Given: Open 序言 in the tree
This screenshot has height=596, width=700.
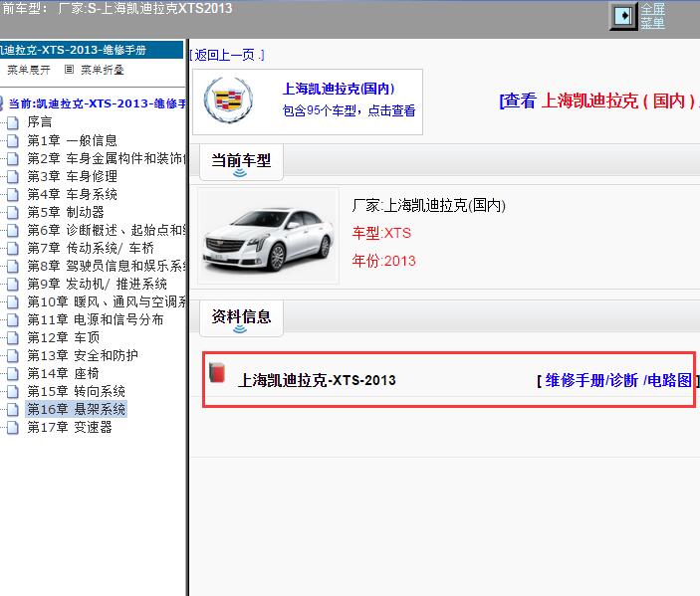Looking at the screenshot, I should 40,122.
